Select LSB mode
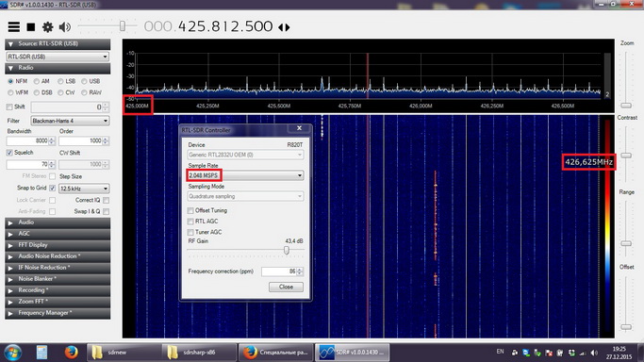The image size is (644, 362). pos(60,81)
